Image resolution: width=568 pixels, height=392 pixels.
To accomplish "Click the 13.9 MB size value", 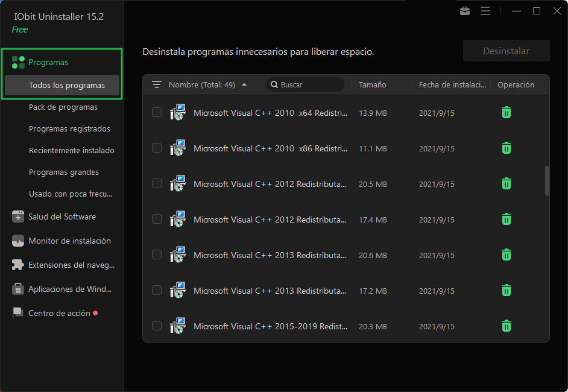I will (x=373, y=113).
